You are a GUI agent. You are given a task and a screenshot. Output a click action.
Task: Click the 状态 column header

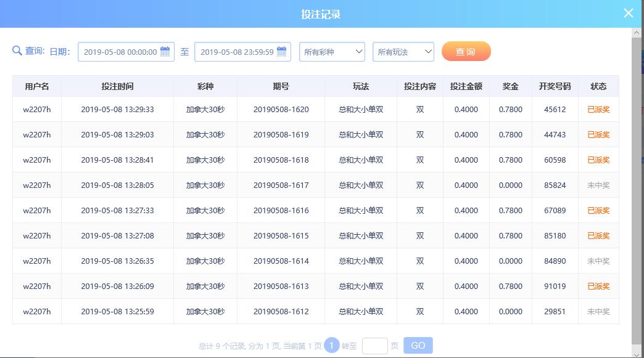pos(598,86)
